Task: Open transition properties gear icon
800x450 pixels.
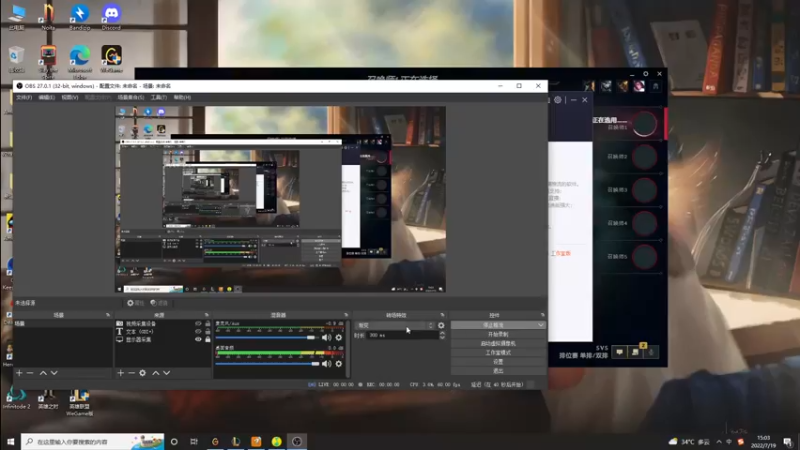Action: pyautogui.click(x=441, y=325)
